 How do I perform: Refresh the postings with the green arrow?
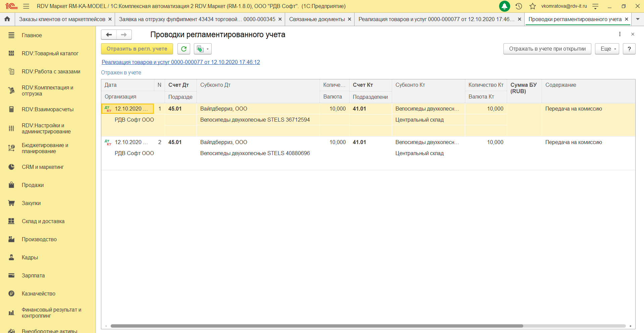(184, 49)
